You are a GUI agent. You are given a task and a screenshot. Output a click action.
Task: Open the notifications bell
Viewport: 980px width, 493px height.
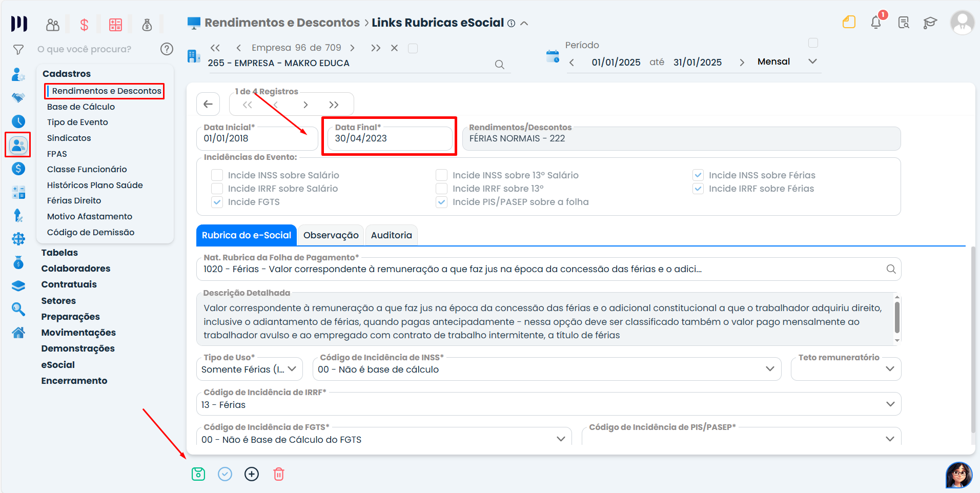876,22
